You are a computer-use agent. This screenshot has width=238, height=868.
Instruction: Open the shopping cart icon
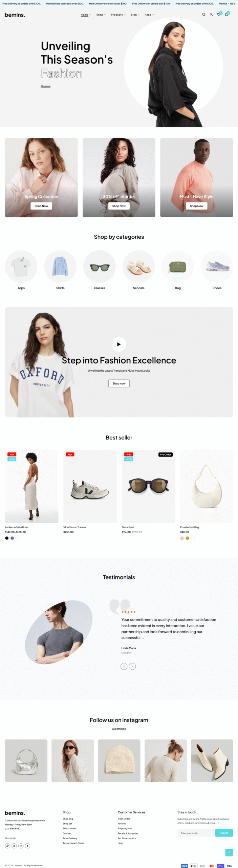[226, 15]
